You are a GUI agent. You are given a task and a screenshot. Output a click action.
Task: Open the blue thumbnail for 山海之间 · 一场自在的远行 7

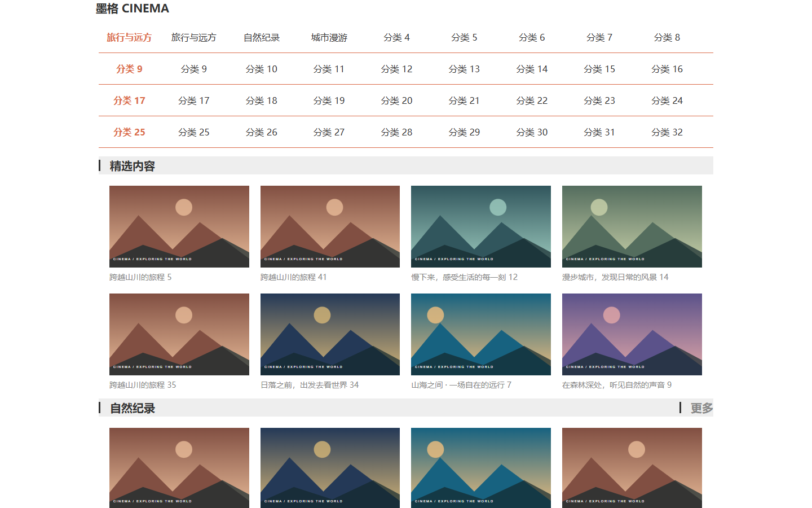coord(481,334)
